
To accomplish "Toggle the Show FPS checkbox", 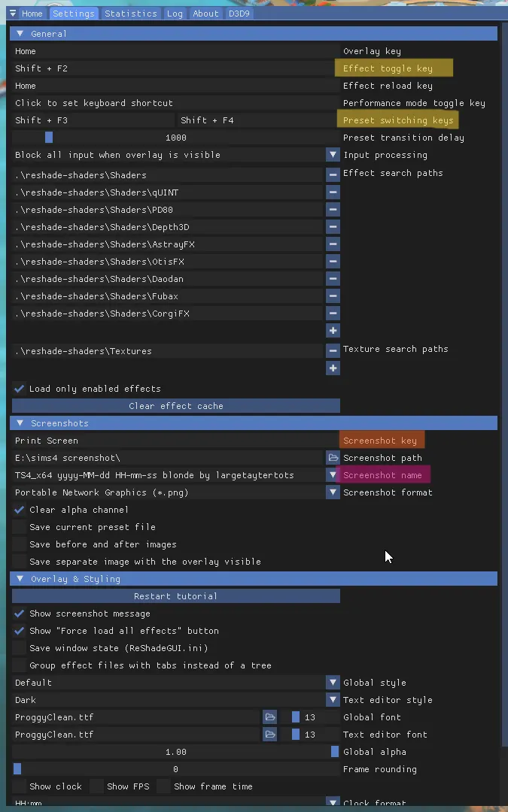I will tap(97, 786).
